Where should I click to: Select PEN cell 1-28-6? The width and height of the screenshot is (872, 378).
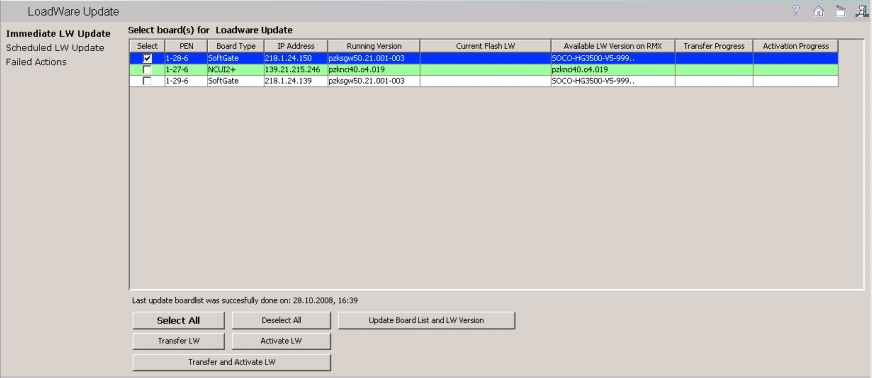(x=186, y=58)
